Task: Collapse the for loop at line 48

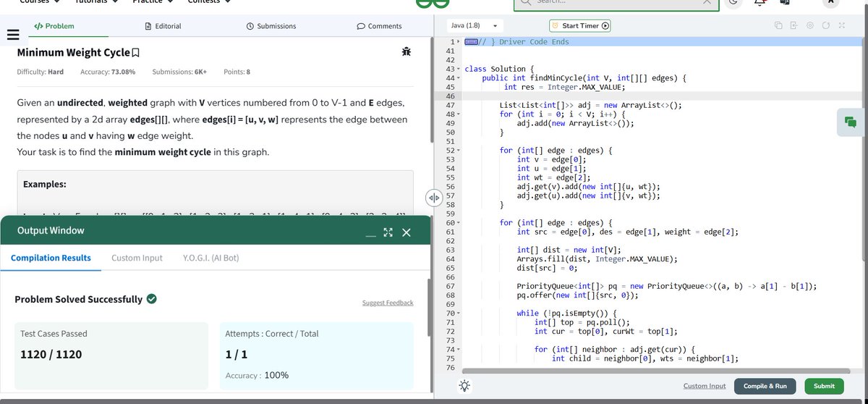Action: pos(459,114)
